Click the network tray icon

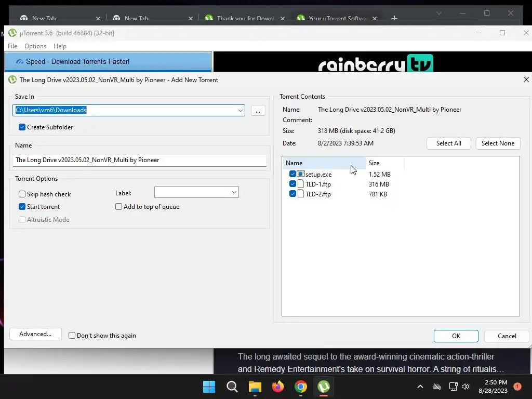[x=453, y=387]
